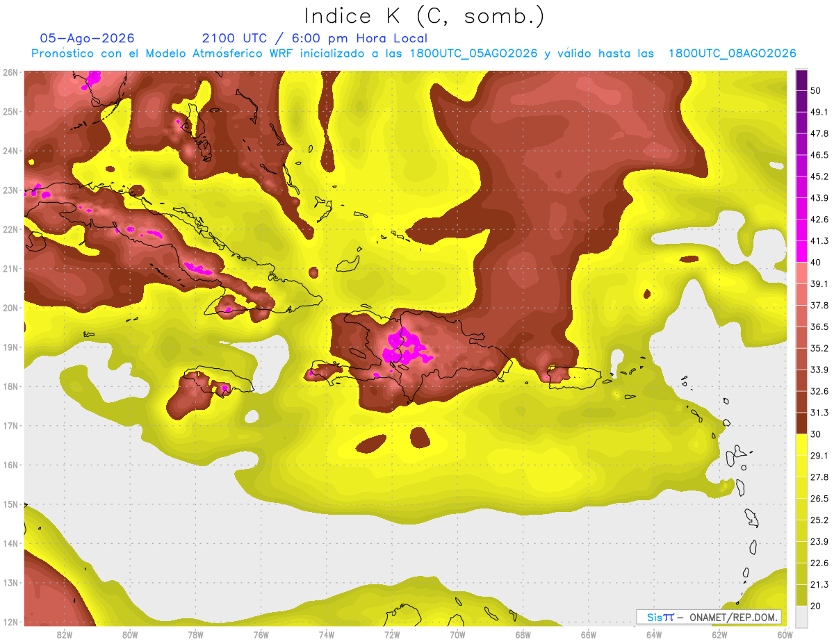This screenshot has height=644, width=834.
Task: Click the legend value '37.8'
Action: click(820, 305)
